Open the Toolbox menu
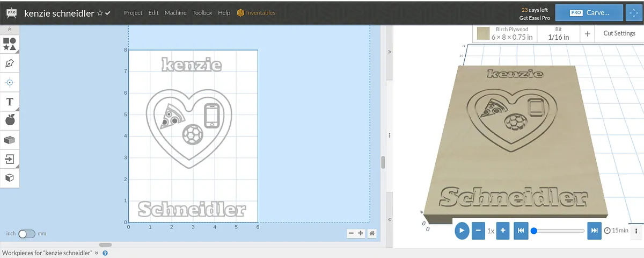Image resolution: width=644 pixels, height=258 pixels. coord(202,13)
